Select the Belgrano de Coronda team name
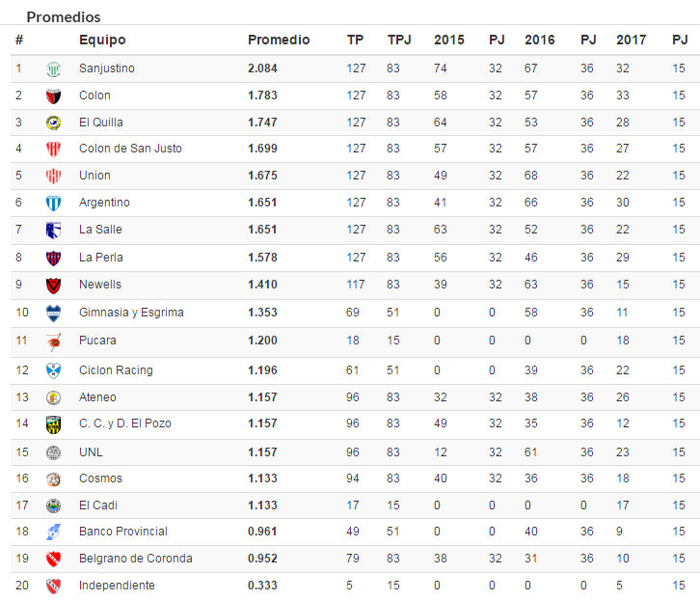This screenshot has height=601, width=700. 136,559
